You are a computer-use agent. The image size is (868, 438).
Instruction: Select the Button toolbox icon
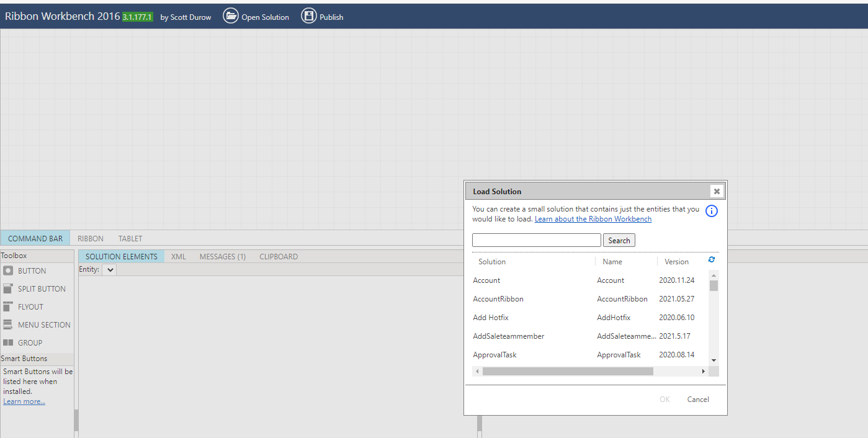pyautogui.click(x=8, y=270)
